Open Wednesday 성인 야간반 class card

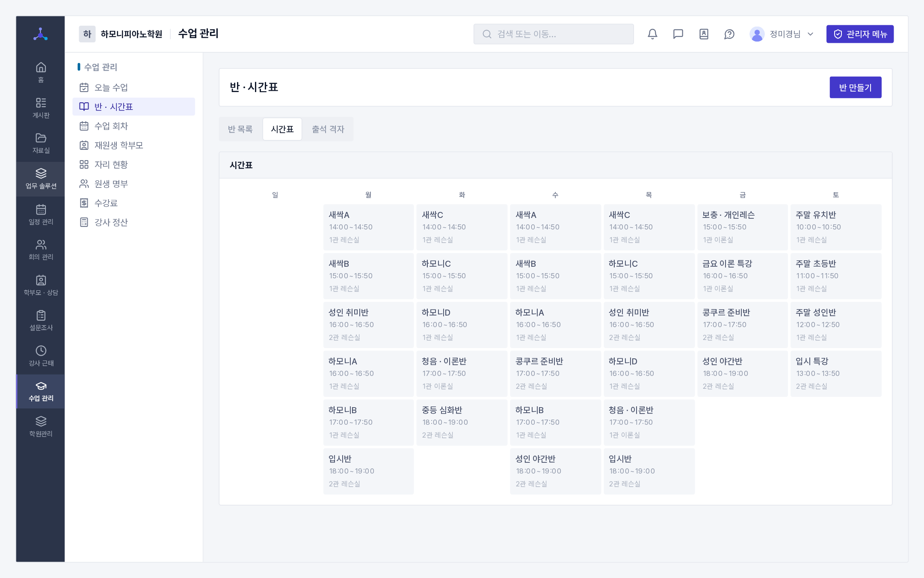tap(555, 471)
